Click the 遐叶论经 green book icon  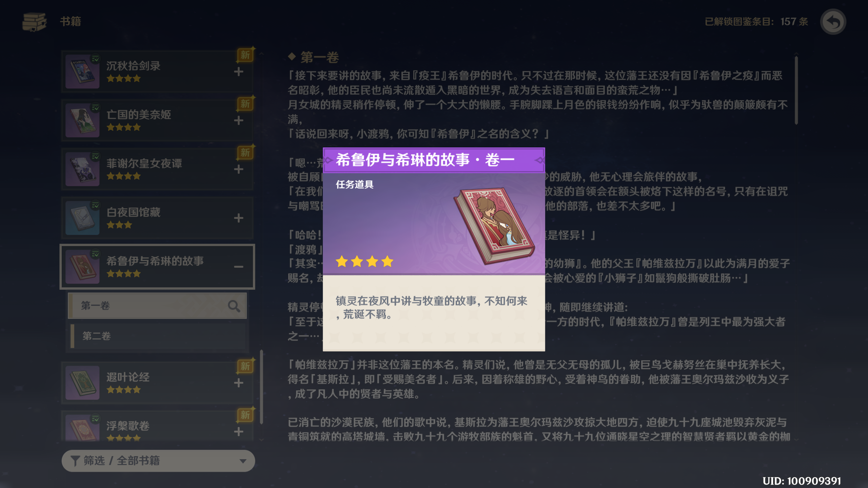[x=82, y=383]
